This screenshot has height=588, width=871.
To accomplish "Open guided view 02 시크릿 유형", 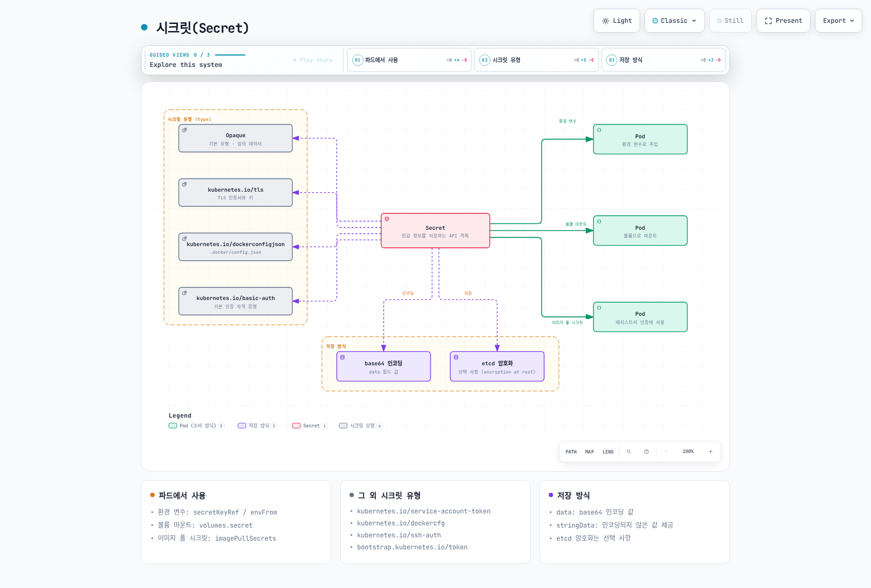I will tap(537, 60).
